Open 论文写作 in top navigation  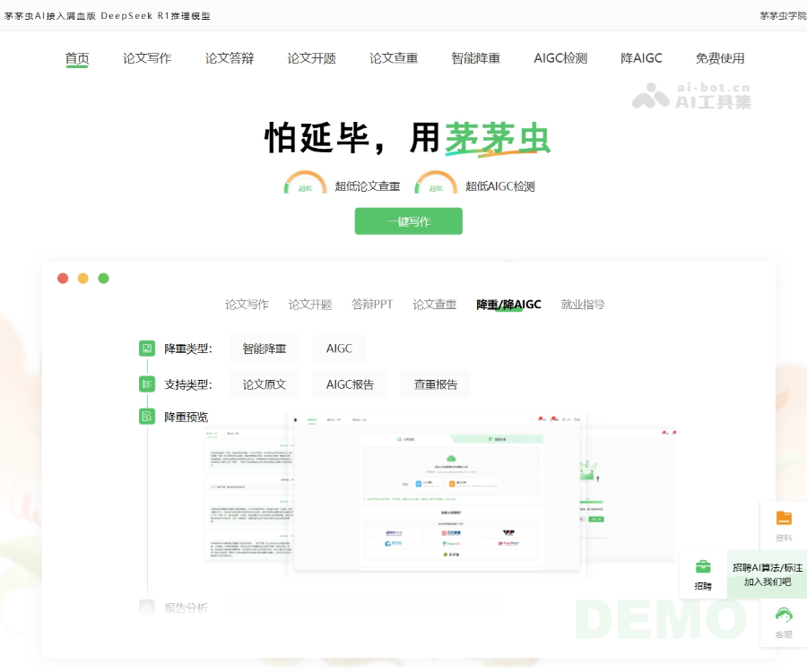point(147,58)
